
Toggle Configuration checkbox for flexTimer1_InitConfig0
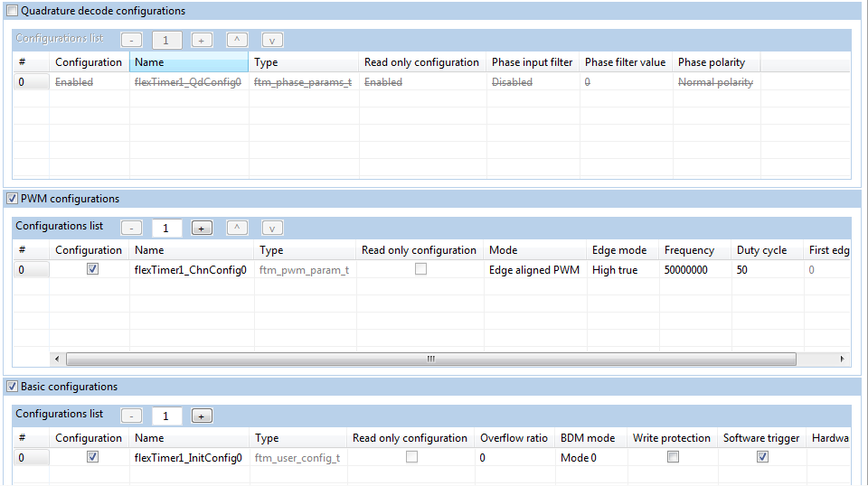[92, 457]
